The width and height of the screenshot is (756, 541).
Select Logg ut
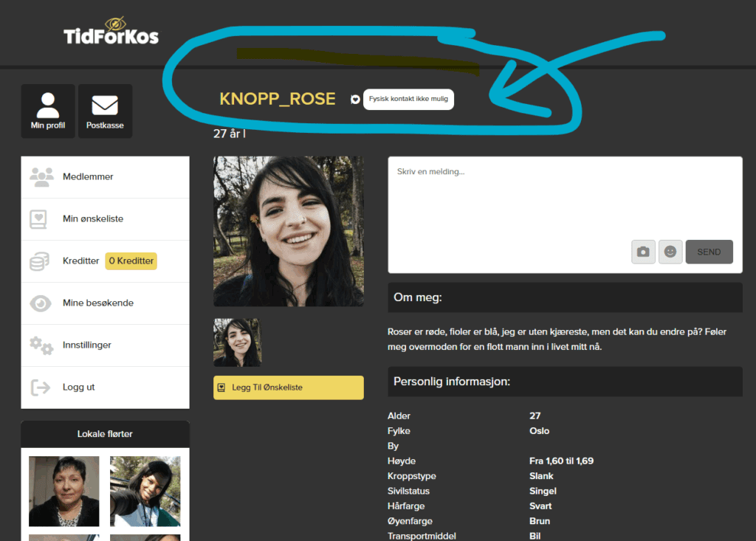pyautogui.click(x=105, y=387)
